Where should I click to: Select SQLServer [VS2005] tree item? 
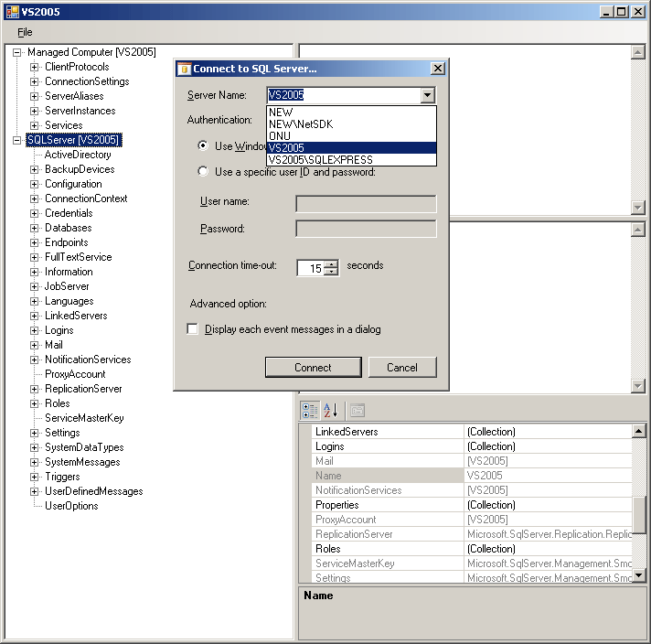pyautogui.click(x=73, y=140)
